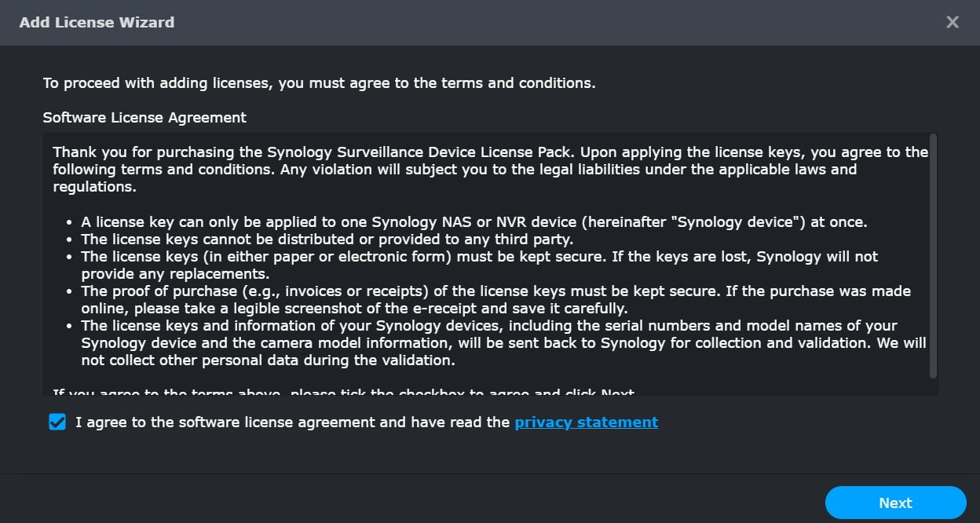The image size is (980, 523).
Task: Select the Add License Wizard title
Action: tap(97, 22)
